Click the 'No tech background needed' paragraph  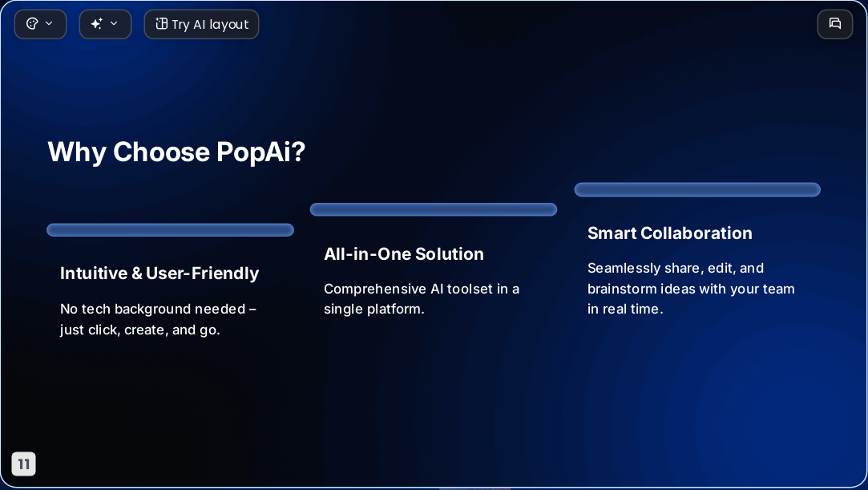tap(159, 319)
